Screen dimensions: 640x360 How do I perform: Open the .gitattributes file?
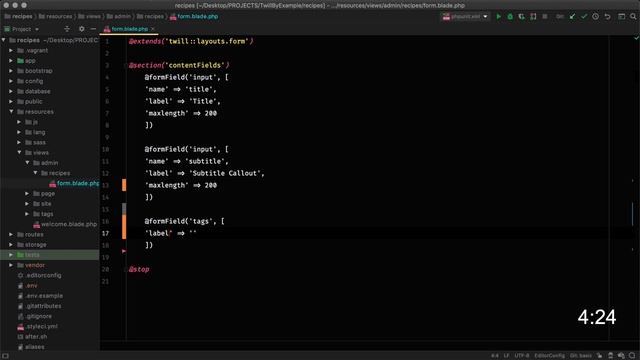pos(39,306)
